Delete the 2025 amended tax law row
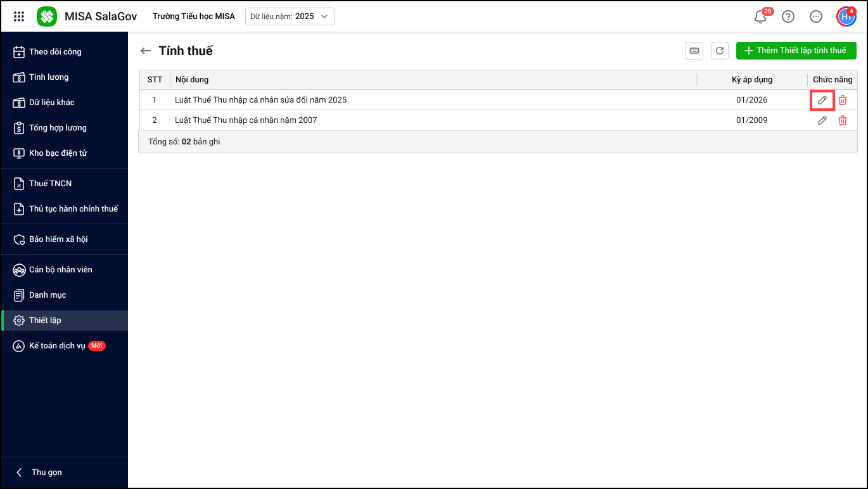 tap(843, 100)
